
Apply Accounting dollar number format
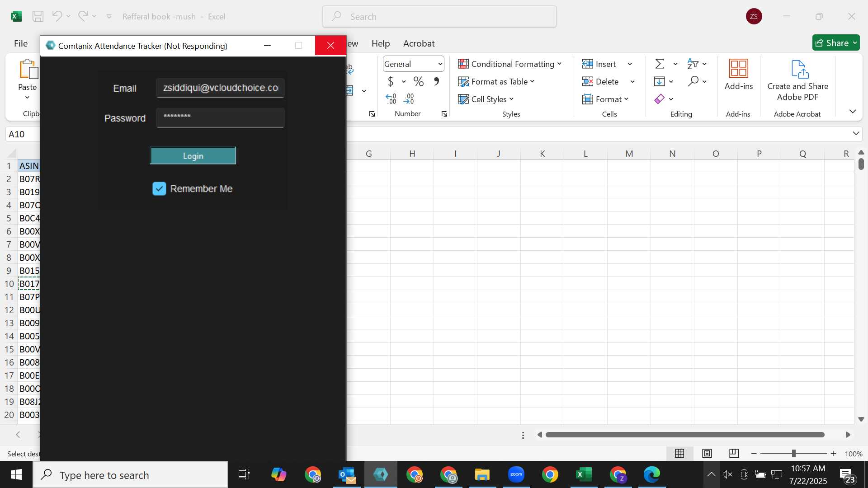391,82
